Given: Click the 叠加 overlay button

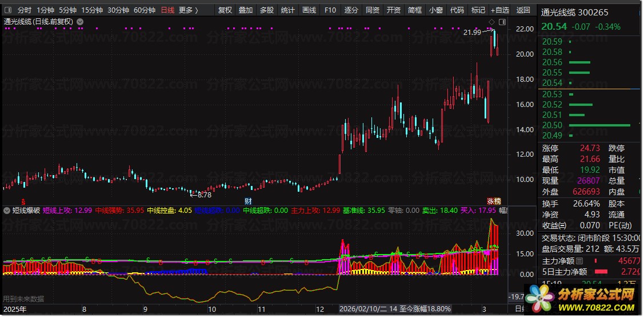Looking at the screenshot, I should point(246,10).
